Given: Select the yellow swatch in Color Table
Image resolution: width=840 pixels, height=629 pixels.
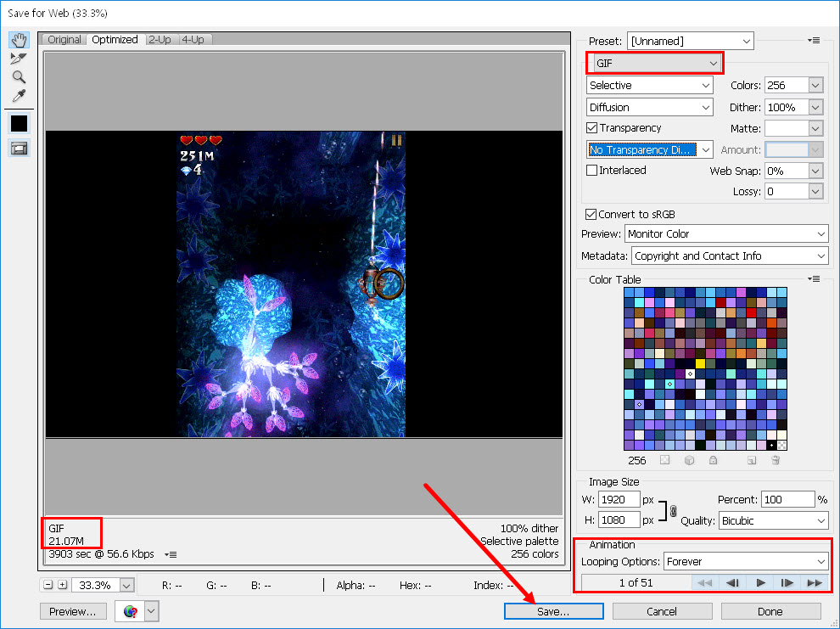Looking at the screenshot, I should 700,364.
